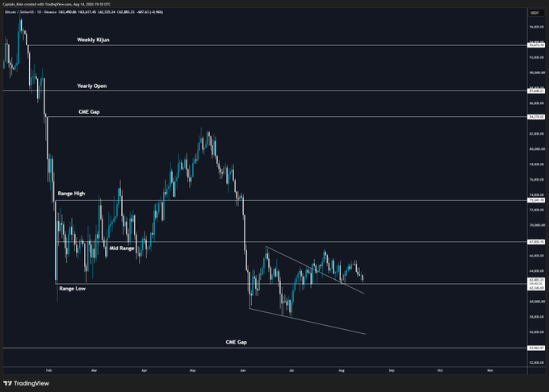This screenshot has width=549, height=392.
Task: Click the Apr label on time axis
Action: 145,370
